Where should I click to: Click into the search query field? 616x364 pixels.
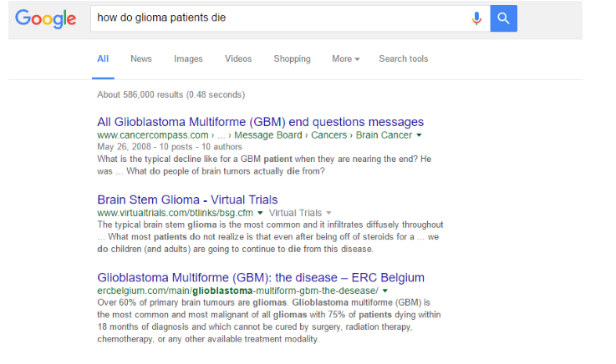[x=276, y=18]
